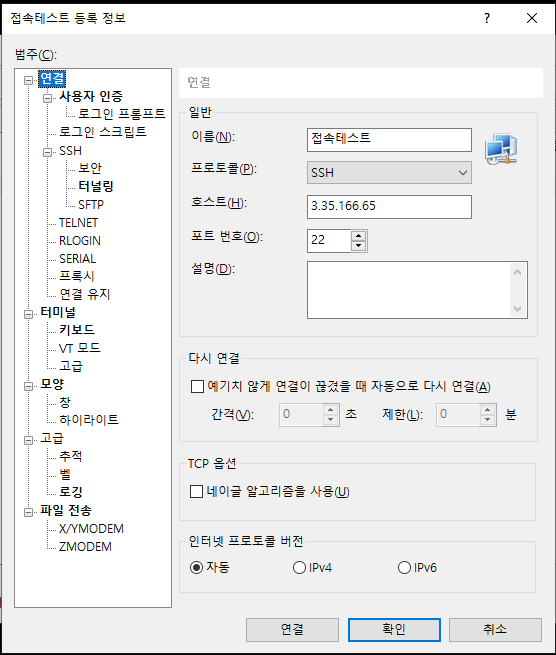This screenshot has width=556, height=655.
Task: Open the TELNET settings
Action: tap(78, 223)
